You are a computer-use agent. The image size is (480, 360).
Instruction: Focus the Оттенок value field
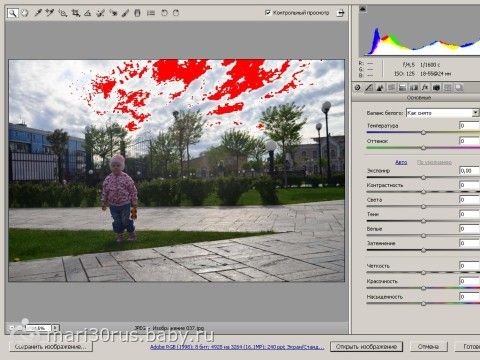(469, 141)
